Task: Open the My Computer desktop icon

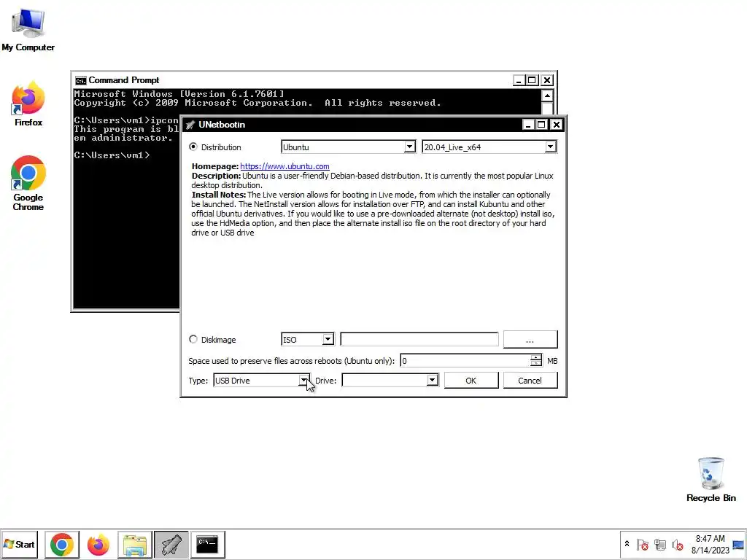Action: [x=28, y=29]
